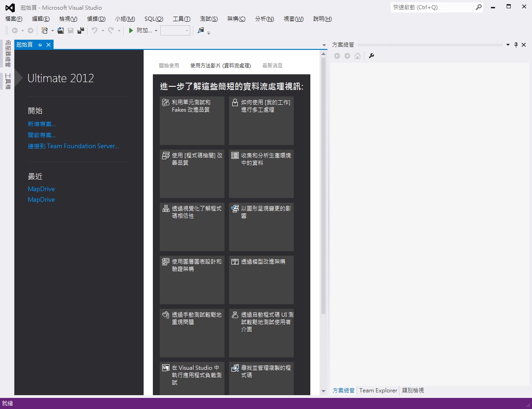Click the Navigate Forward toolbar icon
The width and height of the screenshot is (532, 409).
pyautogui.click(x=30, y=30)
